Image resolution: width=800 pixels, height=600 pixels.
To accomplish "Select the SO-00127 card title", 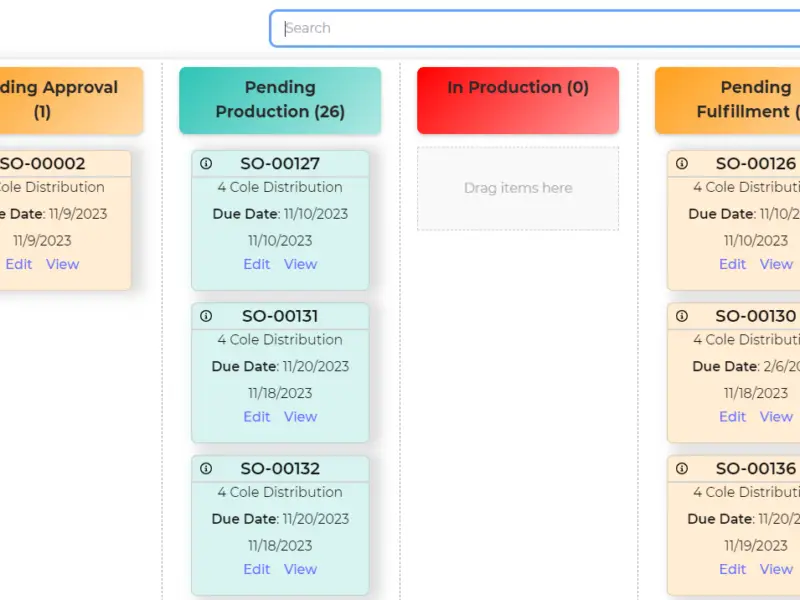I will click(x=280, y=164).
